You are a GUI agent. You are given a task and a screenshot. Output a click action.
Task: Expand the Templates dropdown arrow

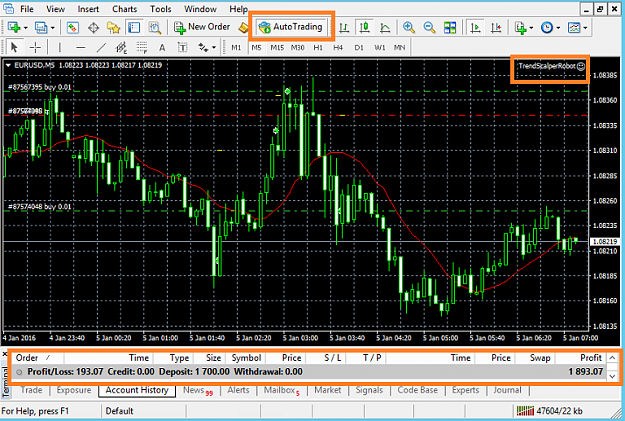tap(585, 28)
